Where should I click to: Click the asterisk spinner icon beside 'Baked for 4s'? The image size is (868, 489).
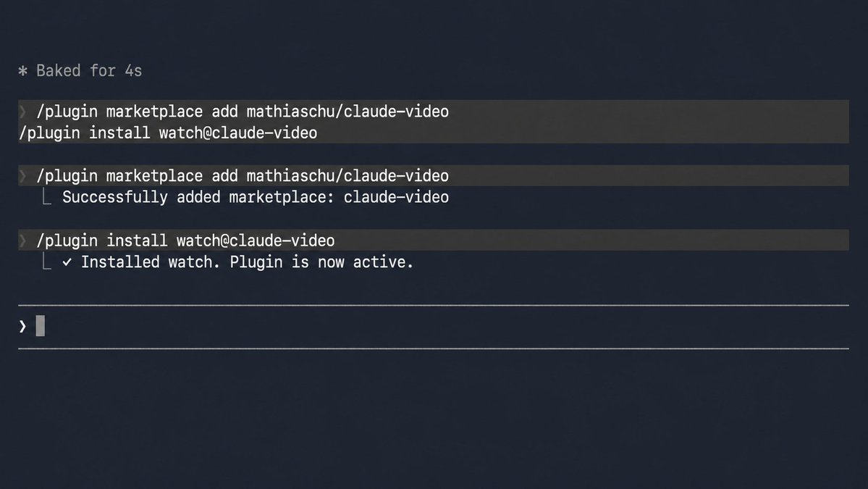point(22,71)
